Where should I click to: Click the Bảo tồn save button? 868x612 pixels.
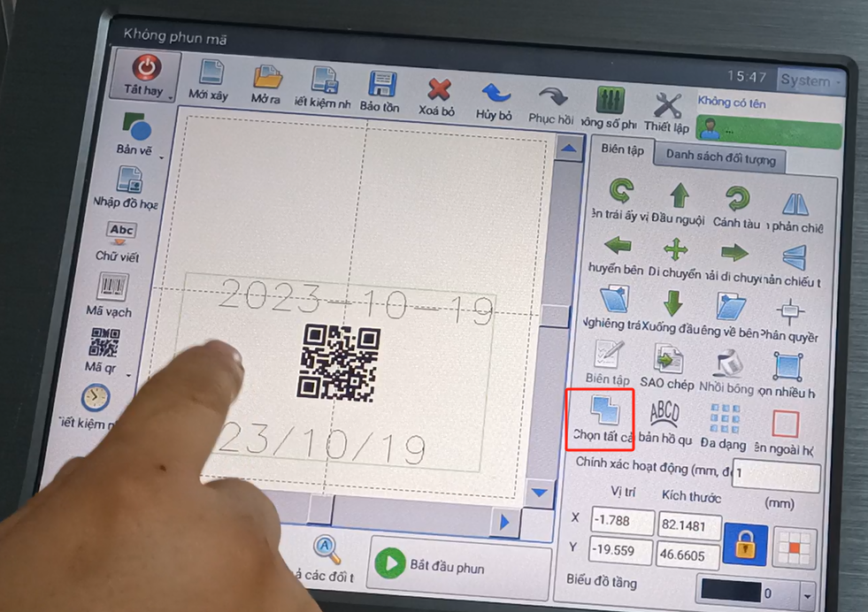[x=381, y=90]
